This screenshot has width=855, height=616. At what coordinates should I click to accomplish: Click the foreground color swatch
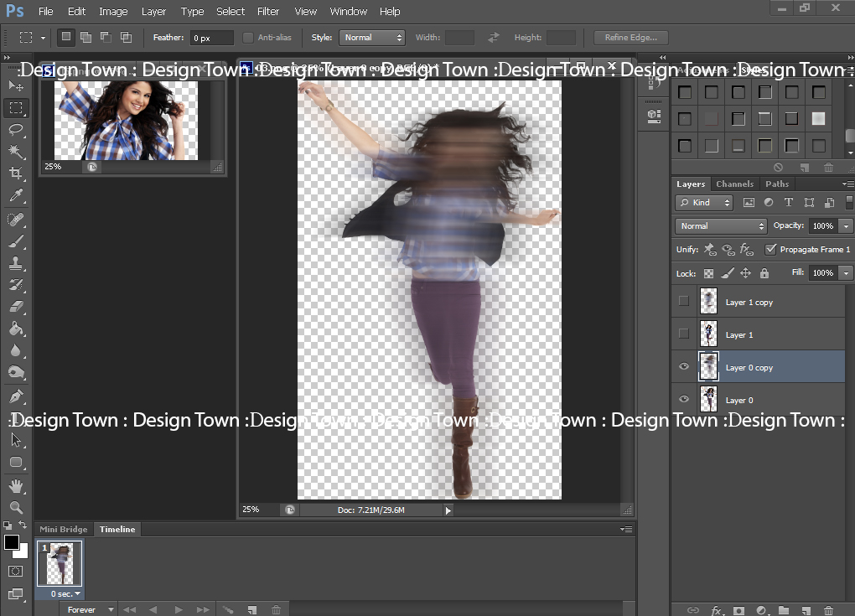pyautogui.click(x=12, y=542)
